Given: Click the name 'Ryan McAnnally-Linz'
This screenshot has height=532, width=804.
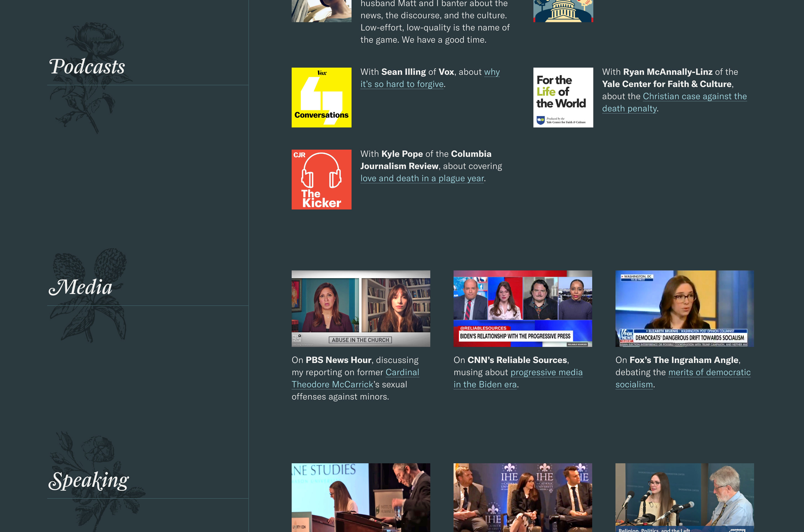Looking at the screenshot, I should 668,72.
